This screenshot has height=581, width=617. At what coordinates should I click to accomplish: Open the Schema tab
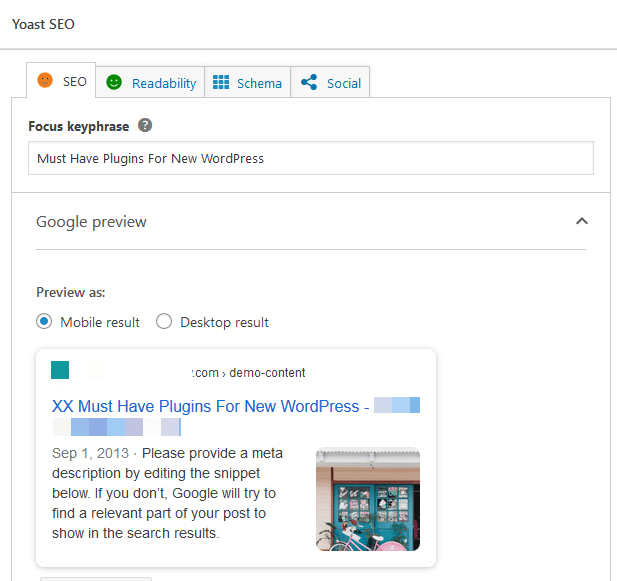248,82
